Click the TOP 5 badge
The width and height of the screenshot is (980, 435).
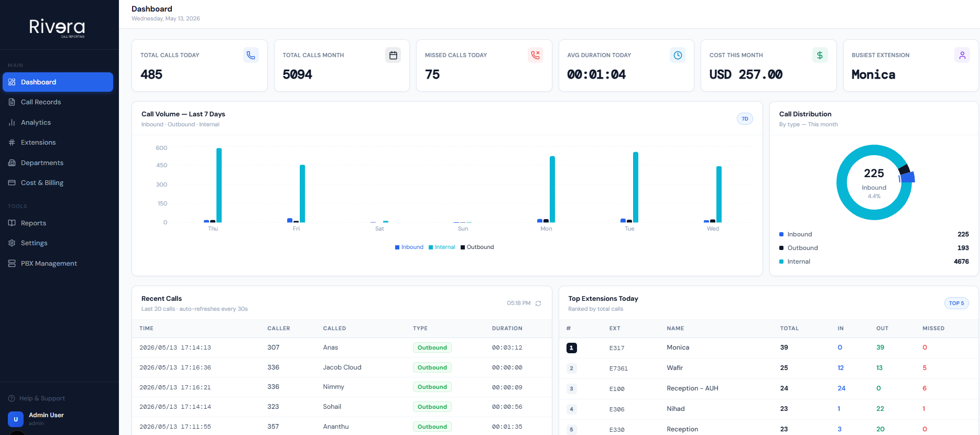[956, 303]
